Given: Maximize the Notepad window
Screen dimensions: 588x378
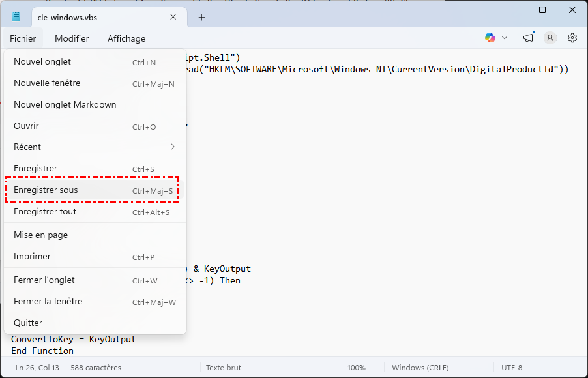Looking at the screenshot, I should point(542,10).
